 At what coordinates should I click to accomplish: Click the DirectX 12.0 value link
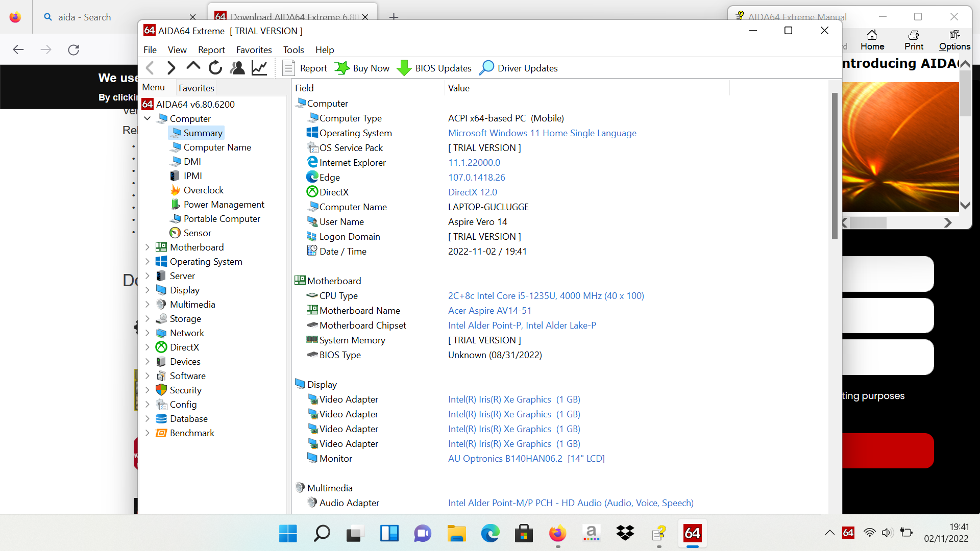(473, 192)
